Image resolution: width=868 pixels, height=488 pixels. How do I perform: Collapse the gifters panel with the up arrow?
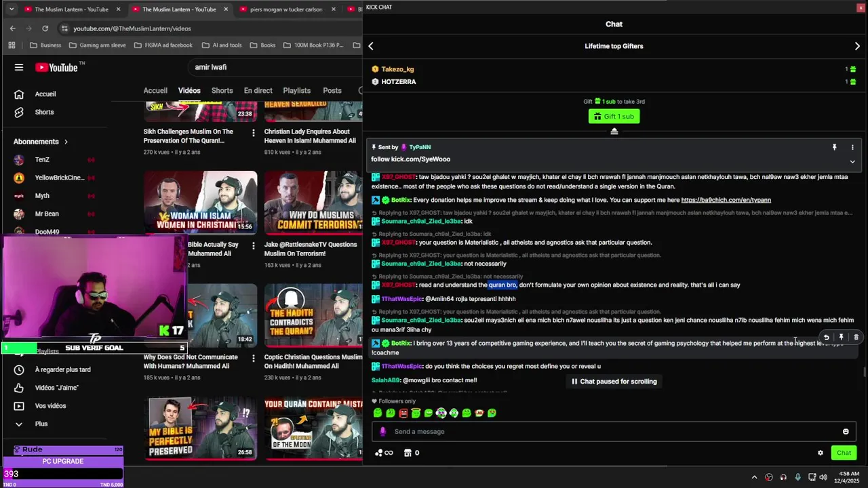click(614, 131)
